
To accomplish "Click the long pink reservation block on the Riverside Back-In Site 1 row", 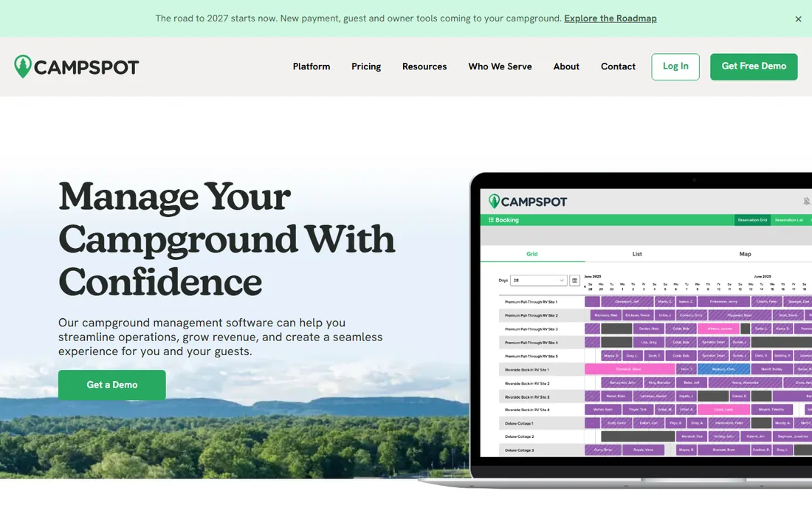I will tap(630, 369).
